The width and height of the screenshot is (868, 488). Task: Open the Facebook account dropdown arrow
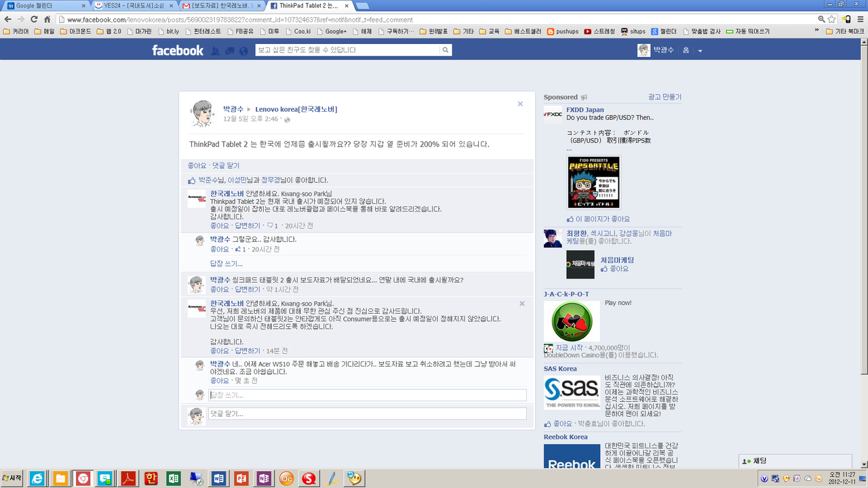[x=700, y=51]
